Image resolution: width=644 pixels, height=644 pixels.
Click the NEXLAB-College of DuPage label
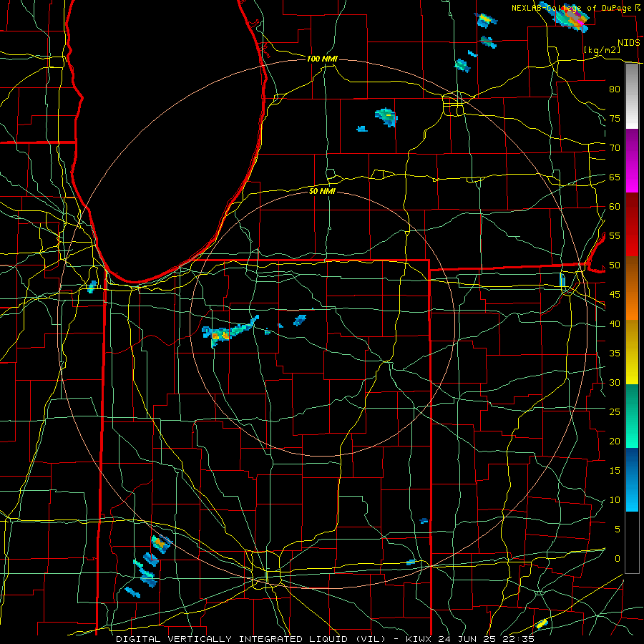572,8
